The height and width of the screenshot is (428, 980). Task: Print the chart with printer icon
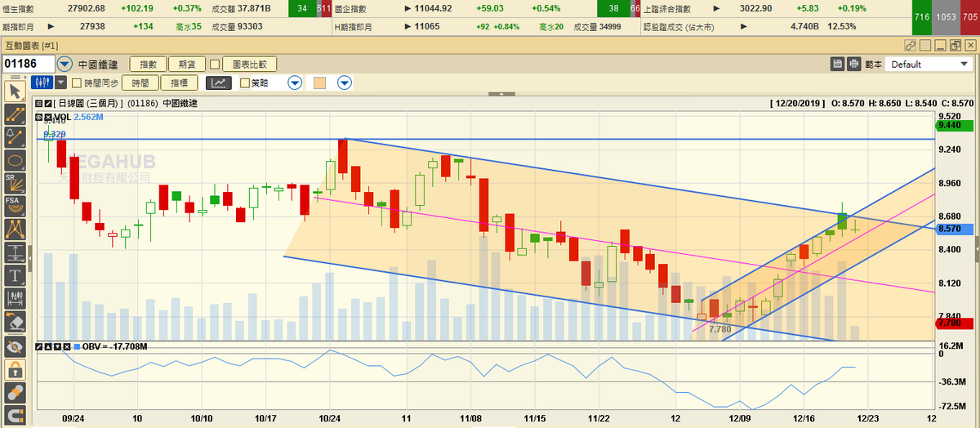coord(854,64)
